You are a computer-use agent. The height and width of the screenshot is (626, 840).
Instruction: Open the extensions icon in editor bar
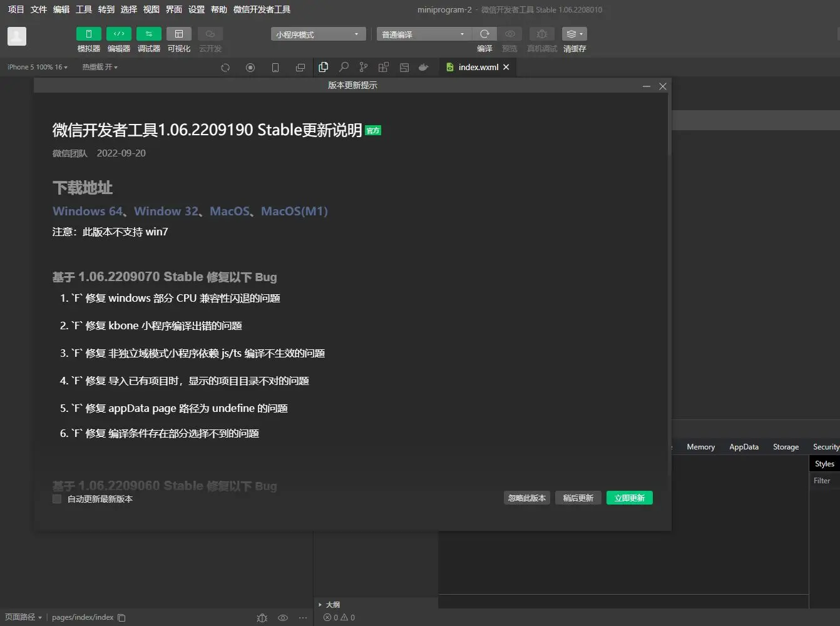coord(384,67)
